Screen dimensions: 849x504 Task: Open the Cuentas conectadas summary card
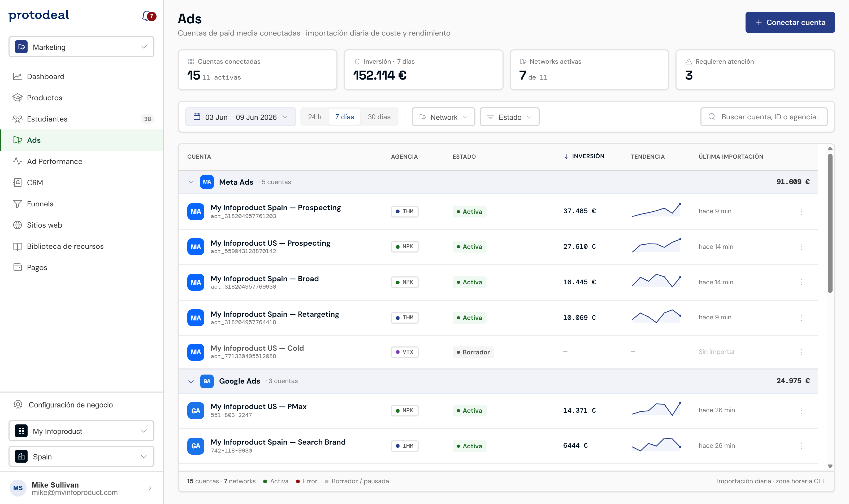click(257, 69)
